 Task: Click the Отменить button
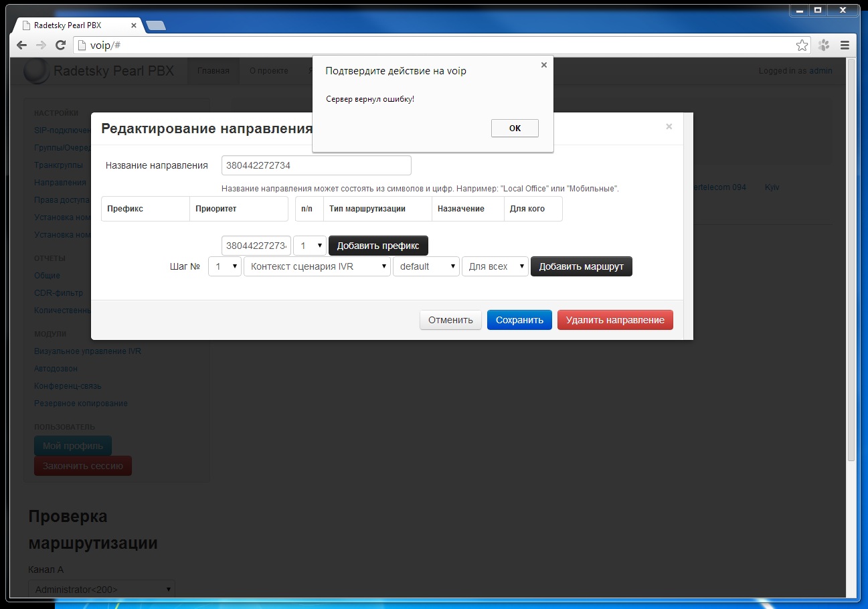pyautogui.click(x=450, y=320)
